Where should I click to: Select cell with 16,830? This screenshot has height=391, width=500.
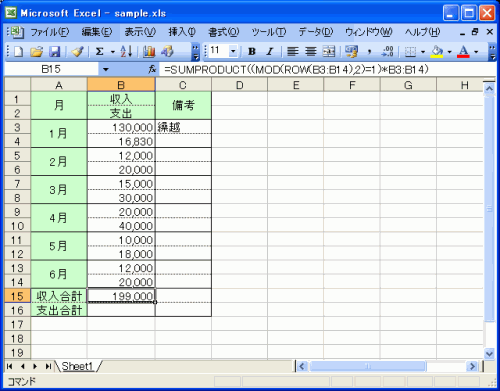tap(121, 141)
